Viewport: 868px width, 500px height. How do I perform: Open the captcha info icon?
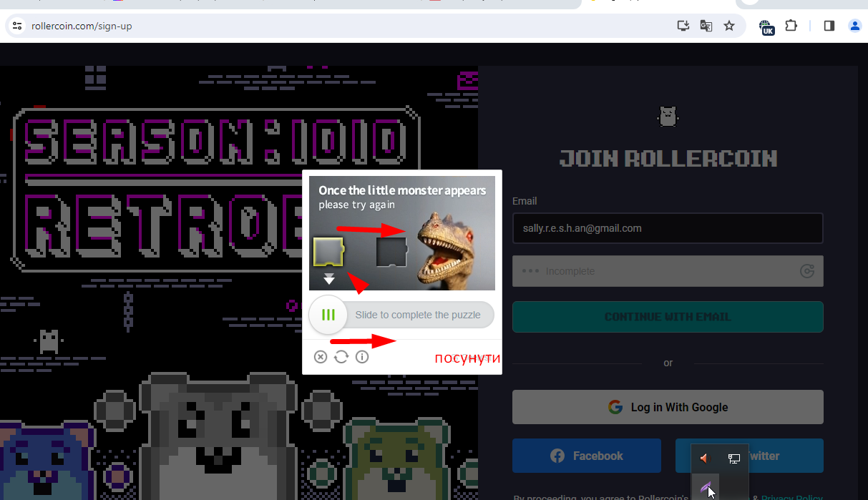tap(362, 356)
